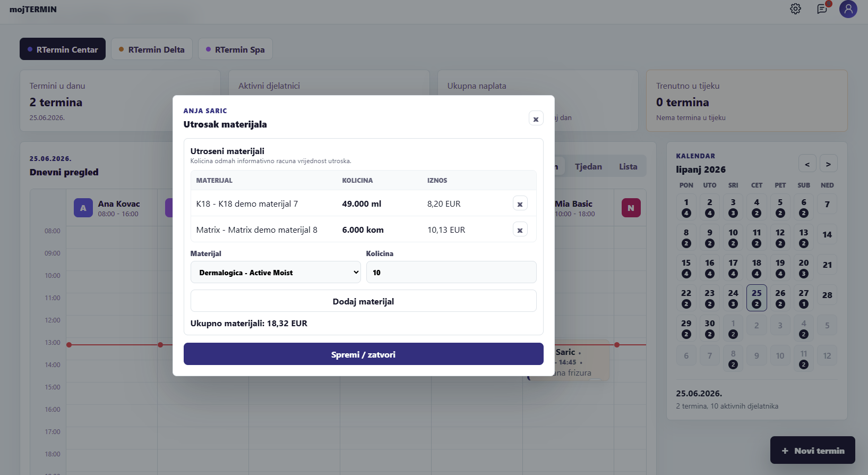The image size is (868, 475).
Task: Open the settings gear icon
Action: coord(795,9)
